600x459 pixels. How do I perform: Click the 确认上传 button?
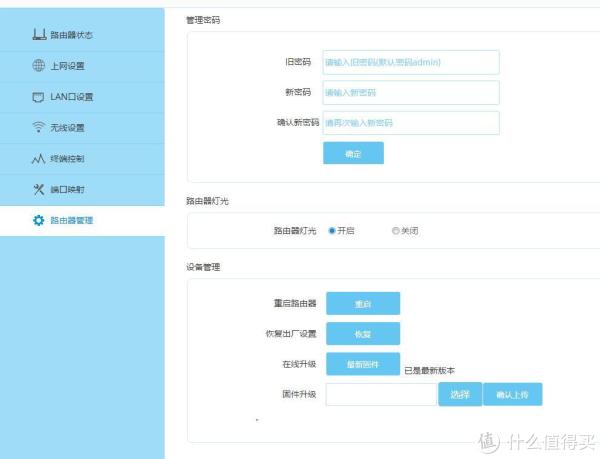point(512,394)
